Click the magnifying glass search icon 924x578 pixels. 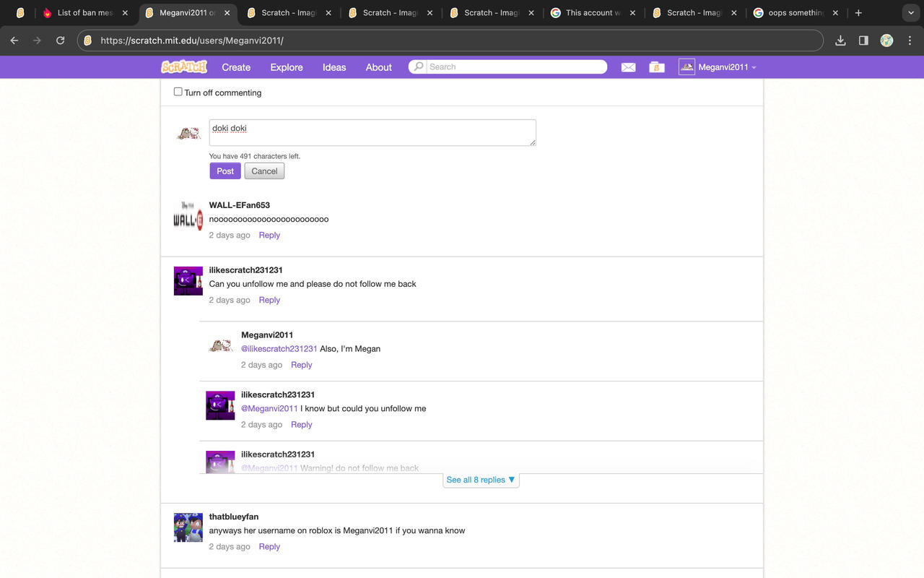point(418,66)
